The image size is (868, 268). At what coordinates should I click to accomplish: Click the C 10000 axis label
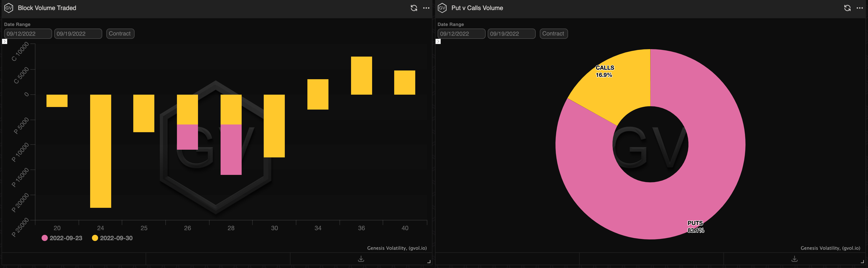tap(20, 52)
